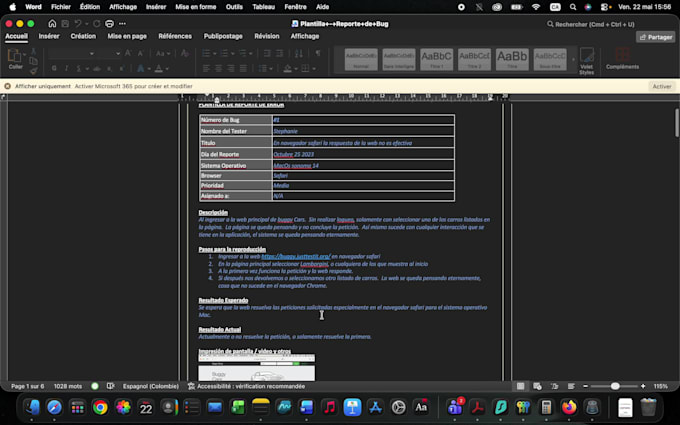
Task: Click the decrease indent icon
Action: click(x=267, y=53)
